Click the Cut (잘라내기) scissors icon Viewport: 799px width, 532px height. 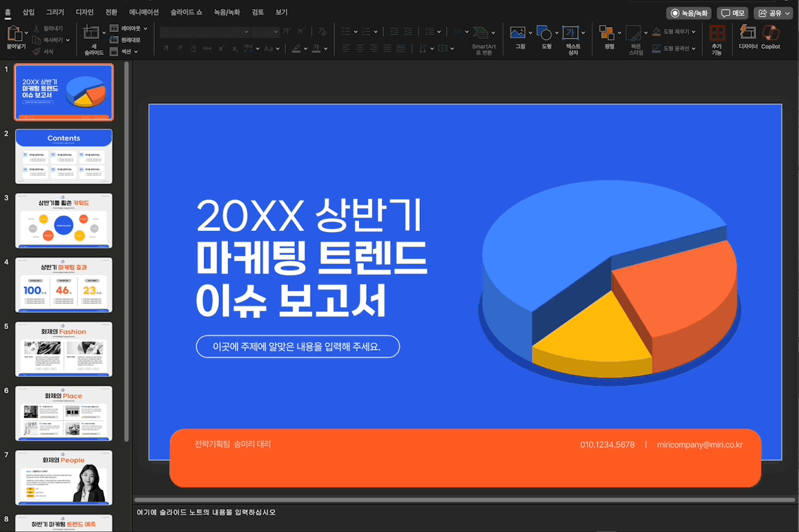[37, 28]
